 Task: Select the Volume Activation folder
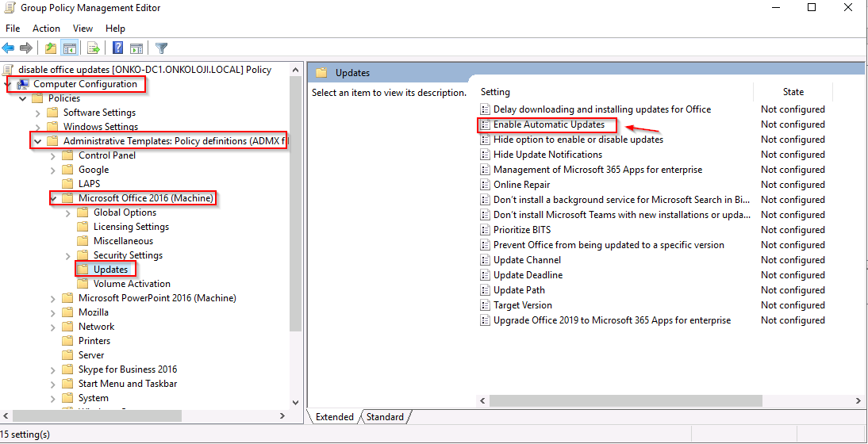[132, 284]
